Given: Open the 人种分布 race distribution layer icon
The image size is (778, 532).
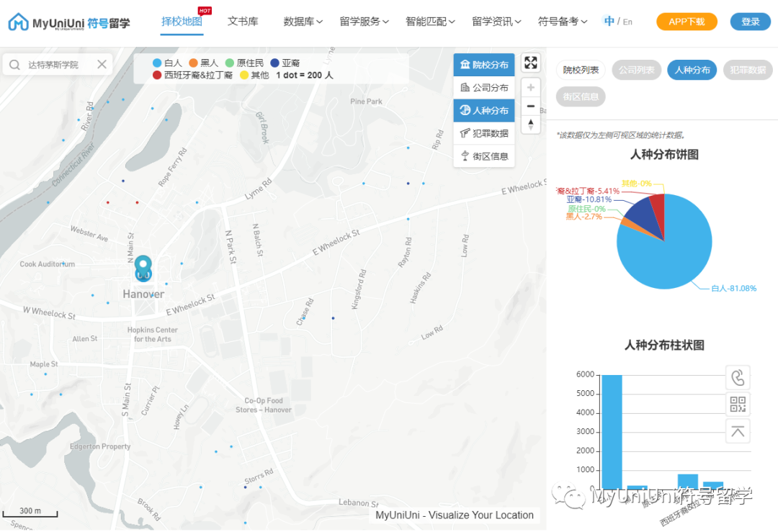Looking at the screenshot, I should click(483, 110).
